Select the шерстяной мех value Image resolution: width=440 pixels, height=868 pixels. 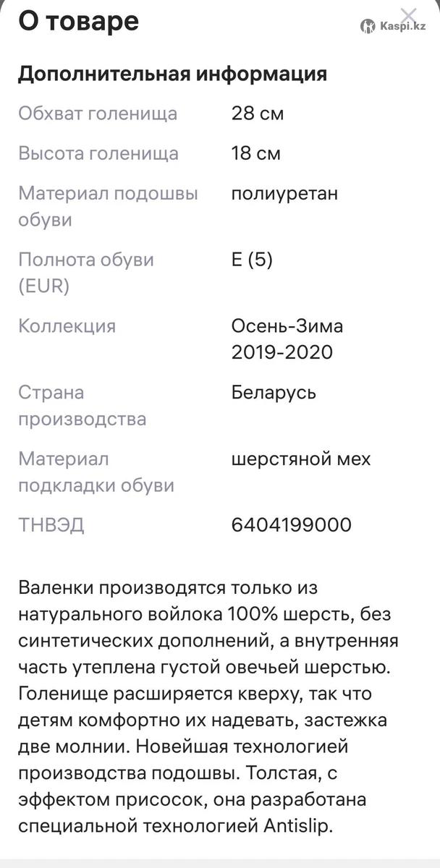(x=301, y=459)
